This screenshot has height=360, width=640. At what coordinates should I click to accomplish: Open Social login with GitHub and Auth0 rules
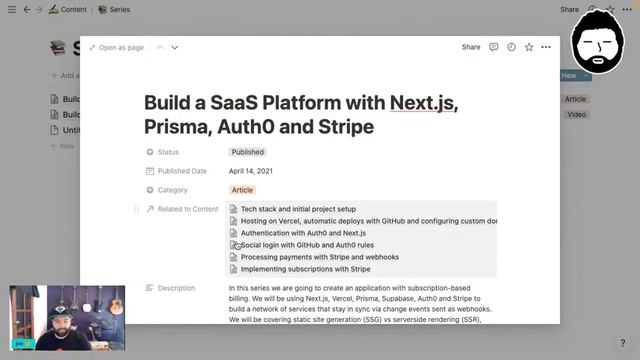tap(307, 245)
